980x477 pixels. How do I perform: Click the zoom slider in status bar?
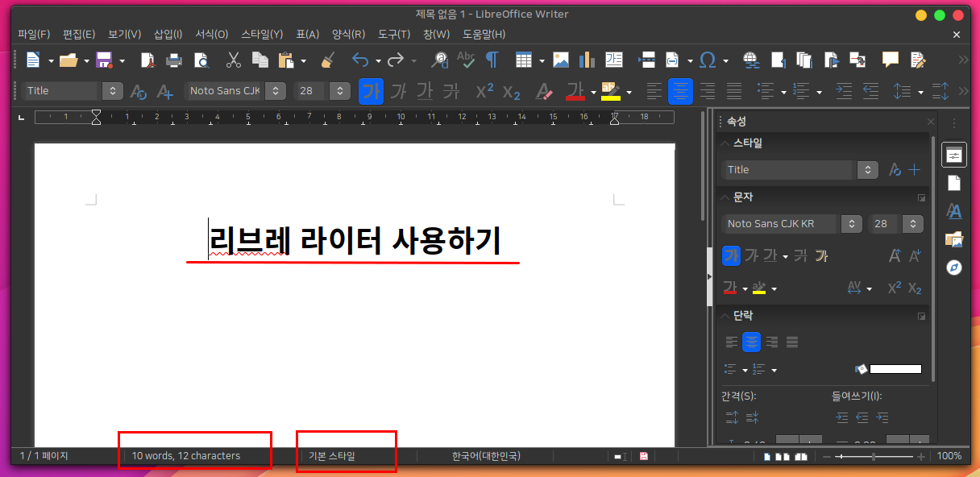pos(874,457)
